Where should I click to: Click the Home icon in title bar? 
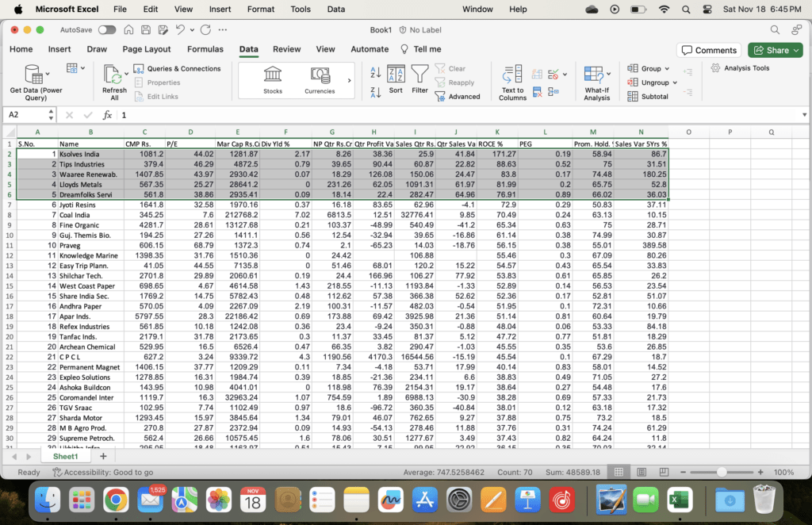click(x=128, y=30)
